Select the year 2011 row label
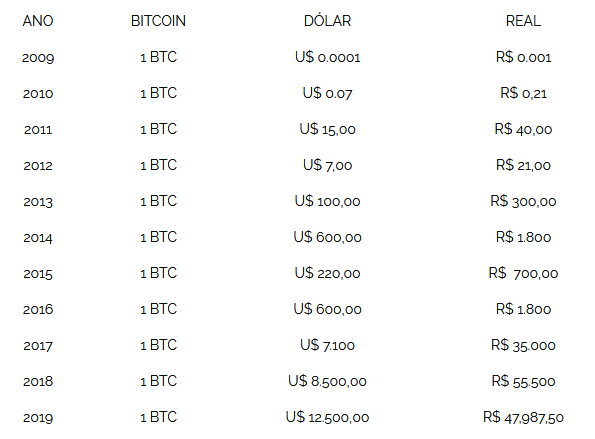The image size is (595, 439). point(38,130)
